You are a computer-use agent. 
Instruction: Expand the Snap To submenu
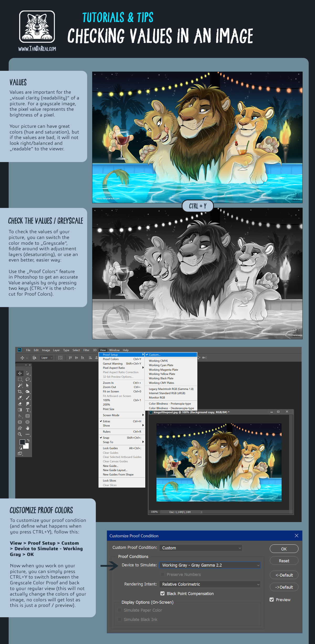point(122,442)
